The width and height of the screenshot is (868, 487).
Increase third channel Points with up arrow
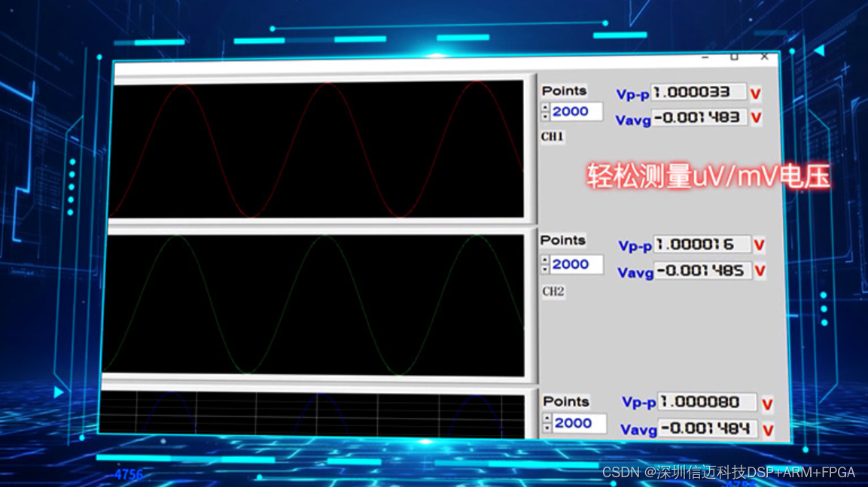coord(547,419)
